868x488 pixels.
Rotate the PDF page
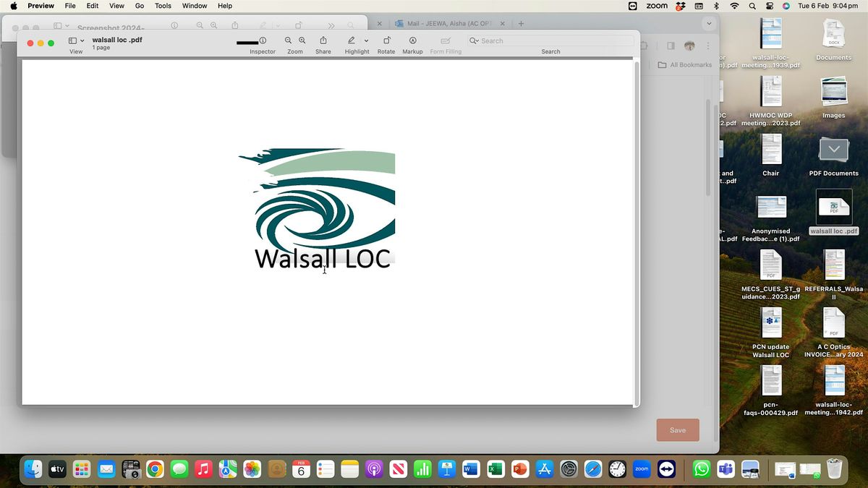click(386, 40)
